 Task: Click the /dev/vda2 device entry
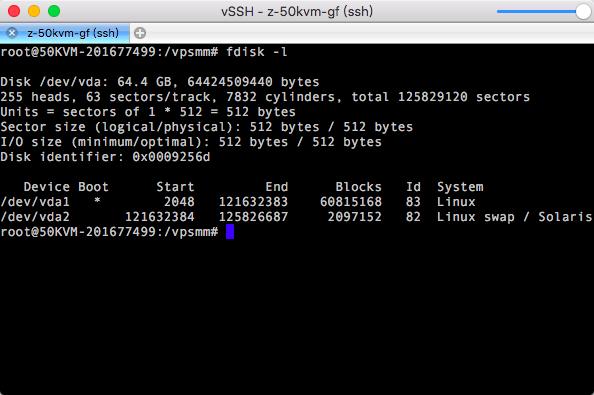coord(35,217)
